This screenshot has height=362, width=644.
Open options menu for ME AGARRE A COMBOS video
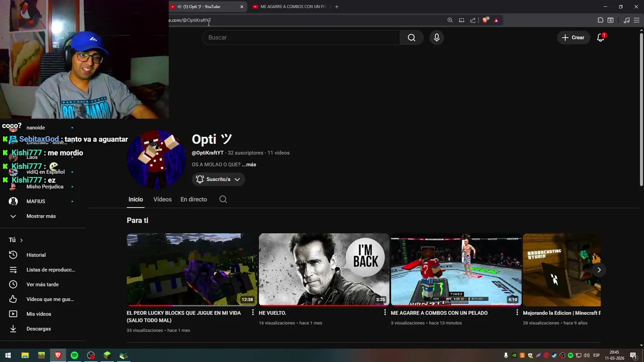517,313
